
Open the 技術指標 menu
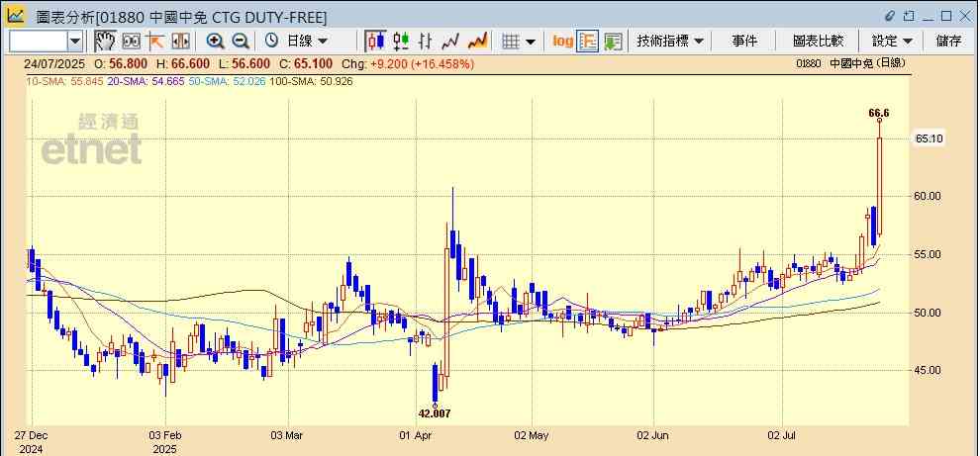tap(670, 42)
